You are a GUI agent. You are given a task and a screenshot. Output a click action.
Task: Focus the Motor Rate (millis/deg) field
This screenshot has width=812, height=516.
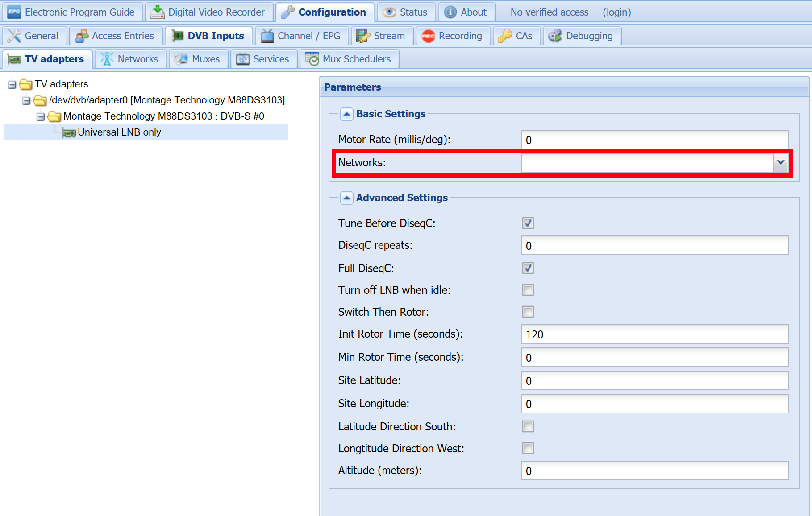pyautogui.click(x=655, y=140)
